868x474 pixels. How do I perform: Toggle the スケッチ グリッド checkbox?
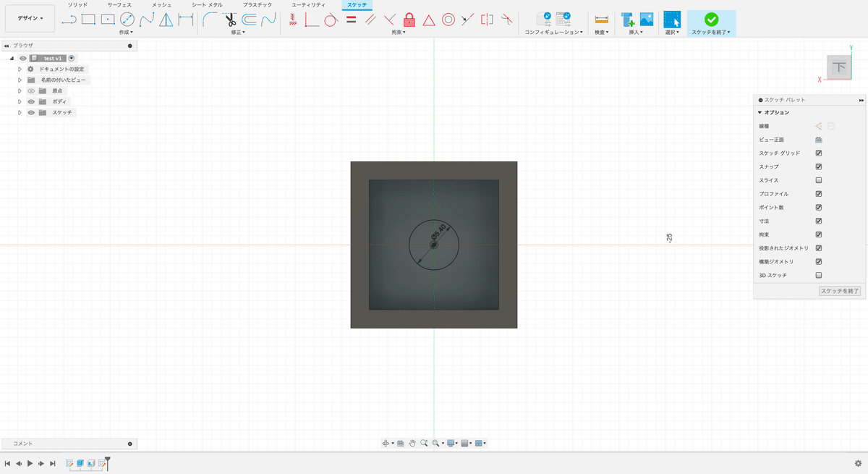tap(819, 153)
